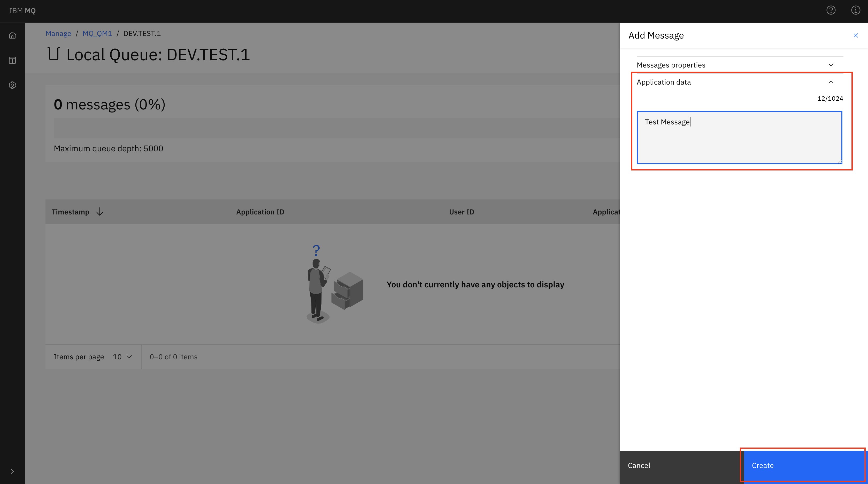Click the Cancel button
Screen dimensions: 868x484
639,465
